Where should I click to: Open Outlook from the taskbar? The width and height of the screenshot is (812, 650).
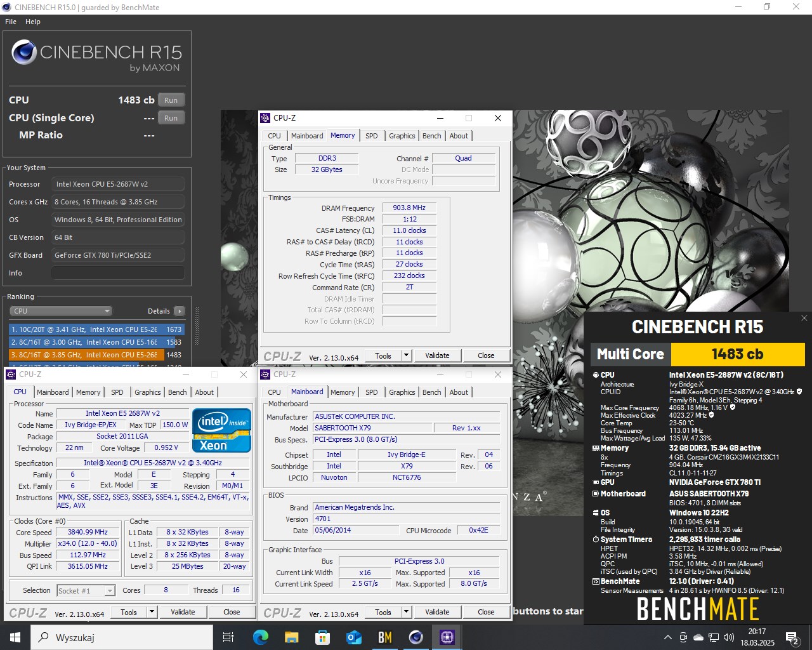tap(353, 637)
